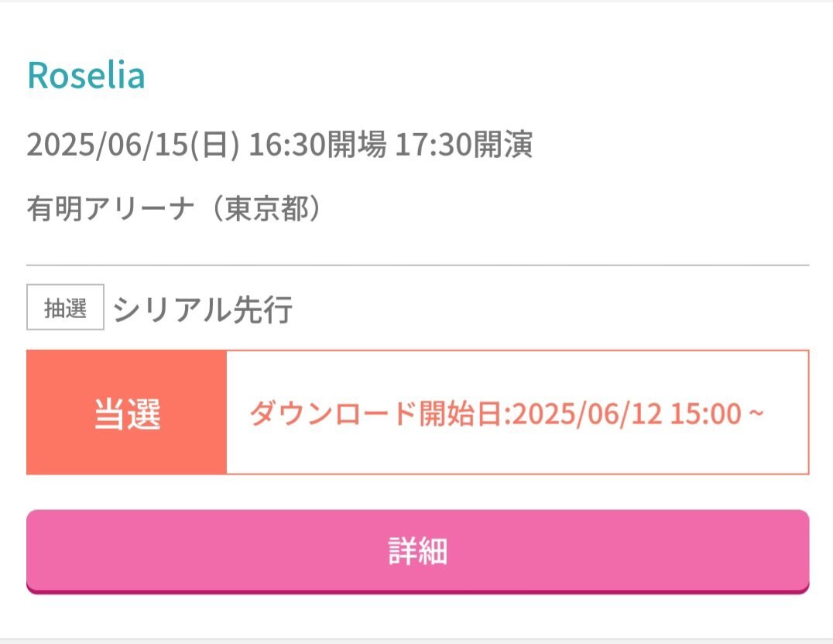Click the pink button's dark bottom edge
833x644 pixels.
coord(417,591)
